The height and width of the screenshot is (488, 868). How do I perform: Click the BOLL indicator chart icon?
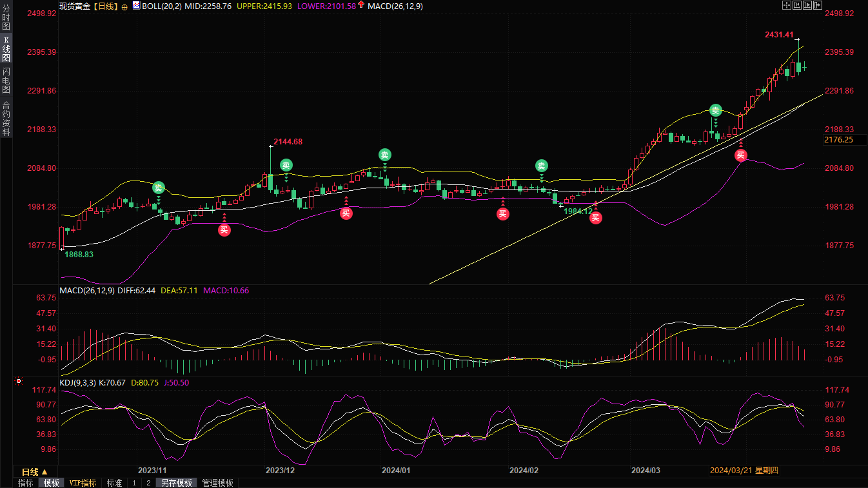click(136, 5)
